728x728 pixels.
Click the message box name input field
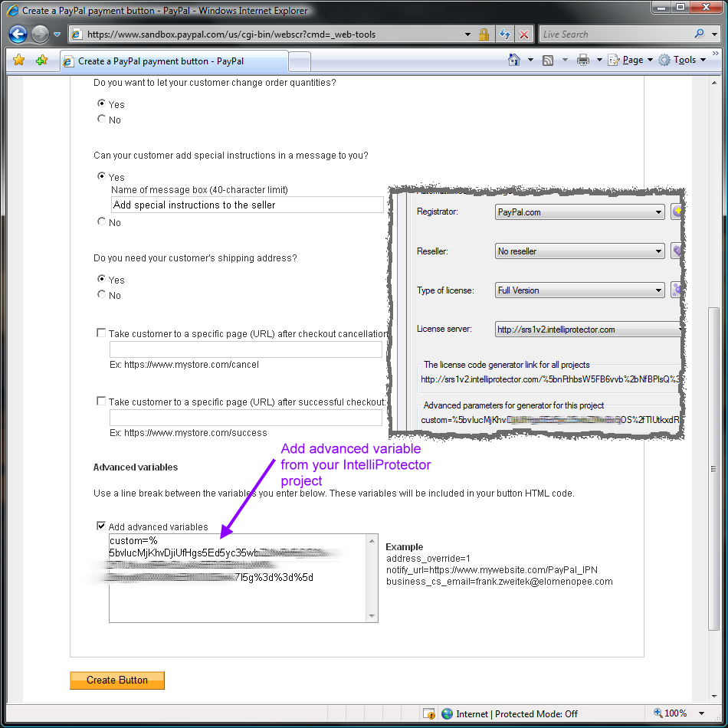point(247,205)
